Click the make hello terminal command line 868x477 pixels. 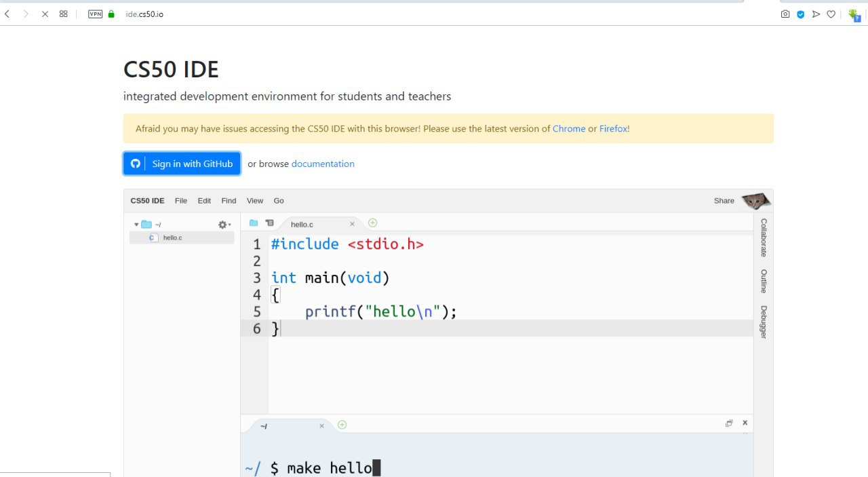point(313,468)
